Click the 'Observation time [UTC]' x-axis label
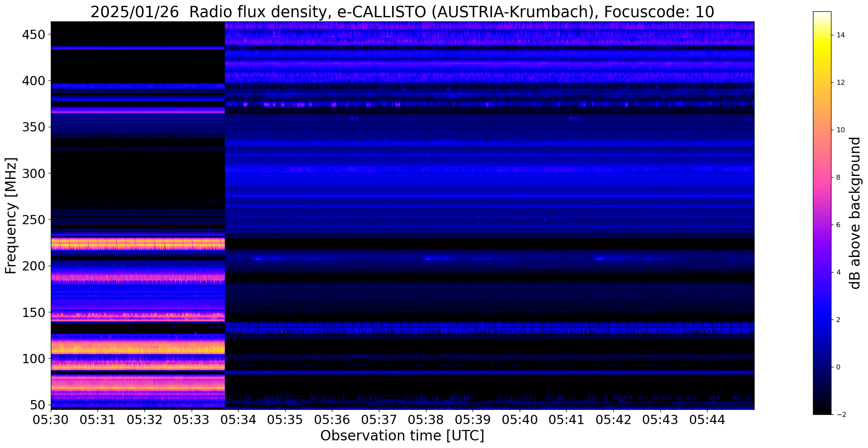This screenshot has width=868, height=448. pos(402,435)
